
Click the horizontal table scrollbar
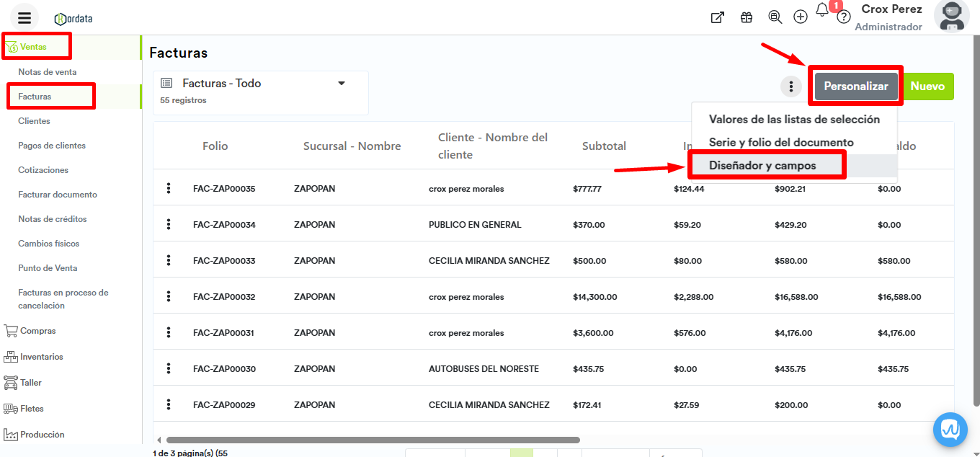click(373, 440)
